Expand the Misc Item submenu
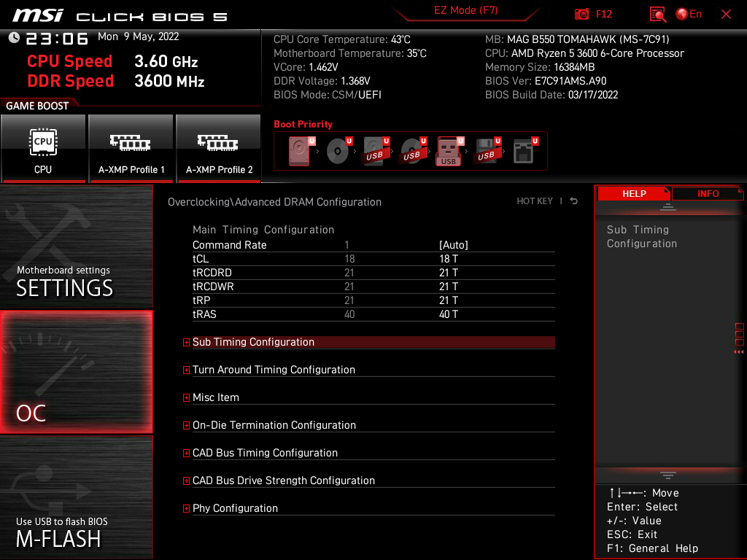 click(x=373, y=397)
